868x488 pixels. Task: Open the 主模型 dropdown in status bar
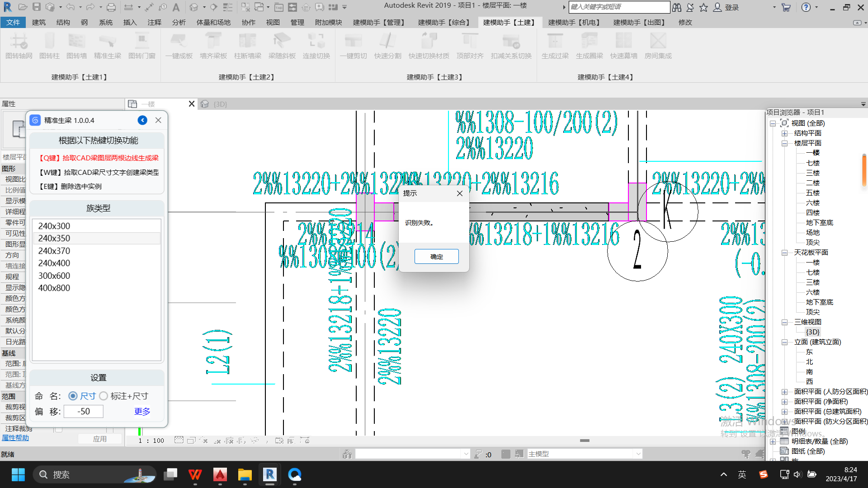click(638, 454)
